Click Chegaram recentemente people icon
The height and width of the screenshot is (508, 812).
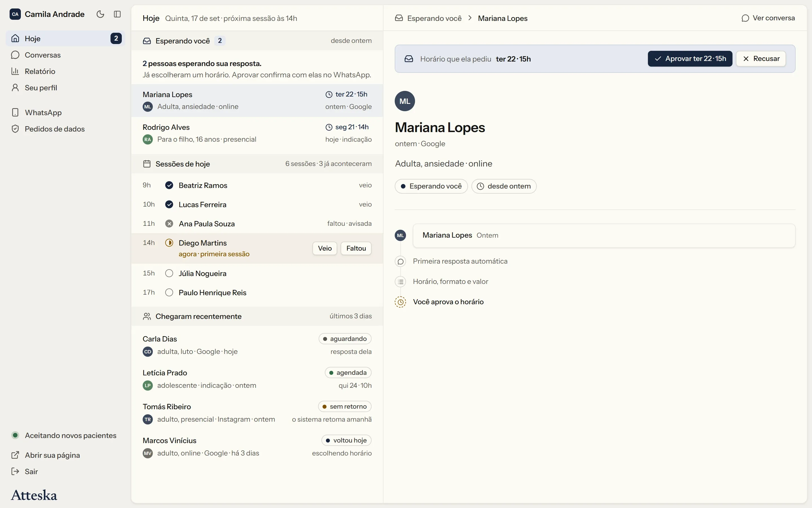pos(147,316)
